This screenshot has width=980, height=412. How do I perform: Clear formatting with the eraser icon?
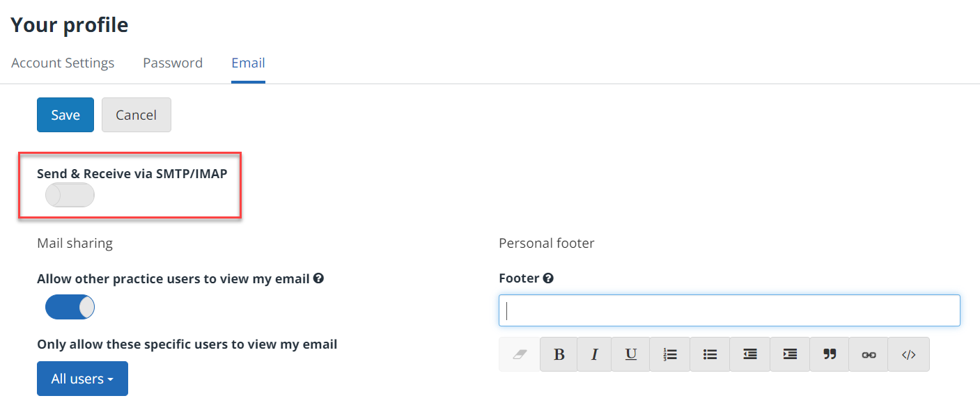(x=520, y=354)
